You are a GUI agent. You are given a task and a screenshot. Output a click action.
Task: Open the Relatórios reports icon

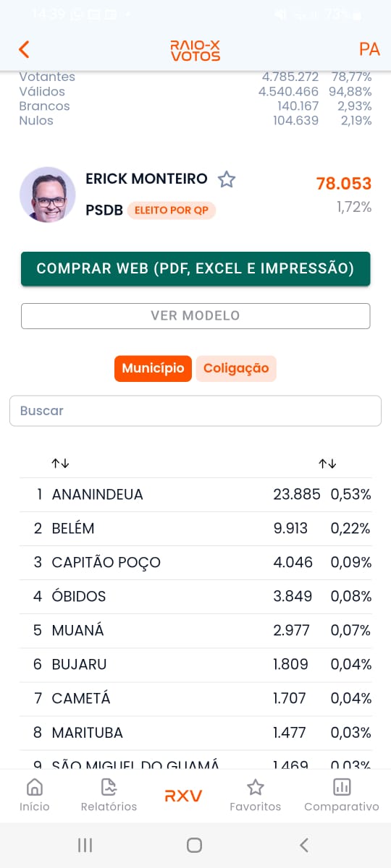coord(109,795)
